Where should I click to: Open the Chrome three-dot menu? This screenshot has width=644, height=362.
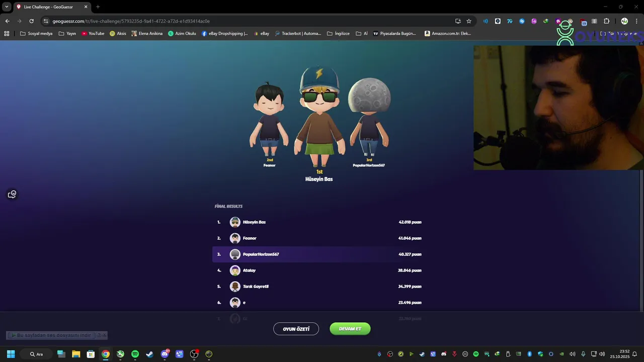636,21
